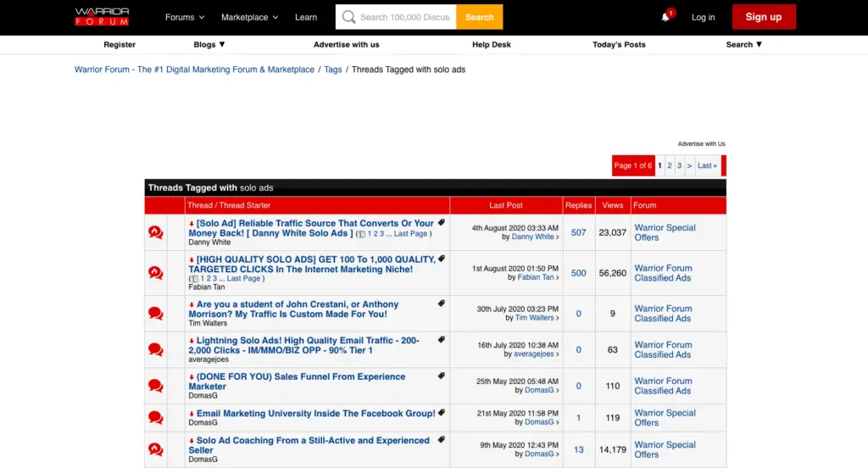
Task: View Today's Posts
Action: coord(619,44)
